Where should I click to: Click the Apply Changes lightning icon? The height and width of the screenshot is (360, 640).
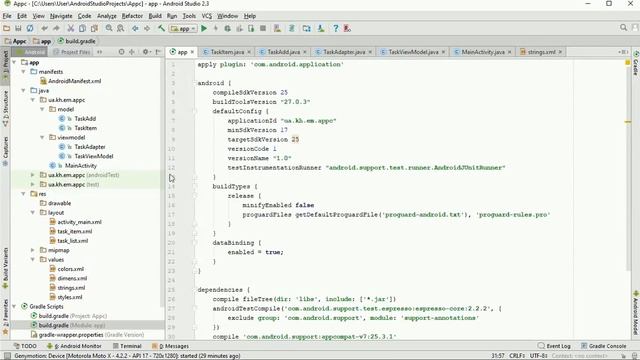pyautogui.click(x=216, y=28)
